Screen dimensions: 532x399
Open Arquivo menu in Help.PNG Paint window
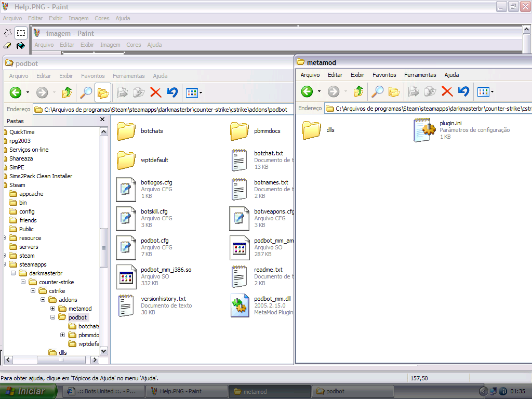click(x=12, y=18)
